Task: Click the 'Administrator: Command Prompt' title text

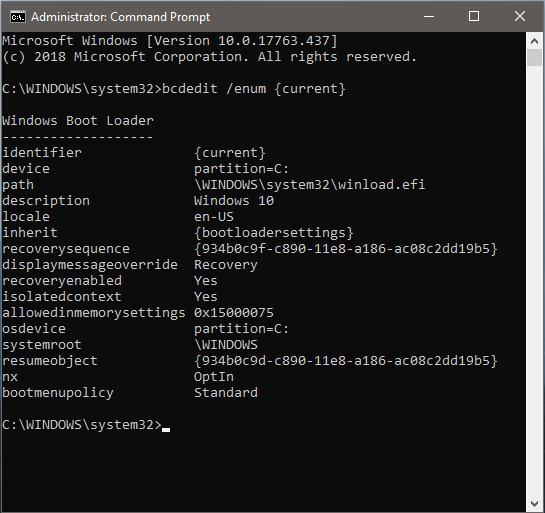Action: [120, 17]
